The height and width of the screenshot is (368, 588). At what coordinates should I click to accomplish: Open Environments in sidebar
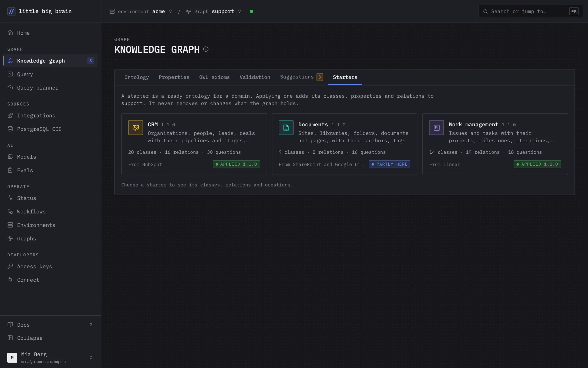coord(50,225)
